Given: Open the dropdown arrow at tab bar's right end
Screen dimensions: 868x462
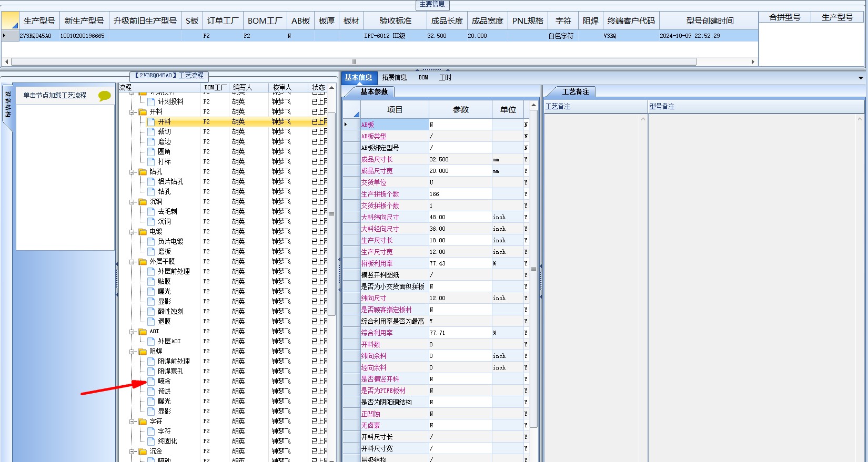Looking at the screenshot, I should click(x=861, y=78).
